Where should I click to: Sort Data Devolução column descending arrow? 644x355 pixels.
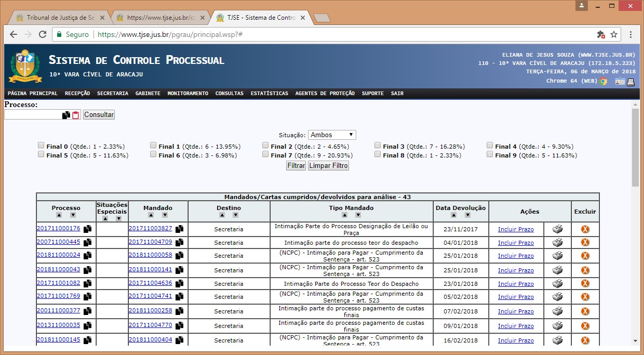point(467,215)
